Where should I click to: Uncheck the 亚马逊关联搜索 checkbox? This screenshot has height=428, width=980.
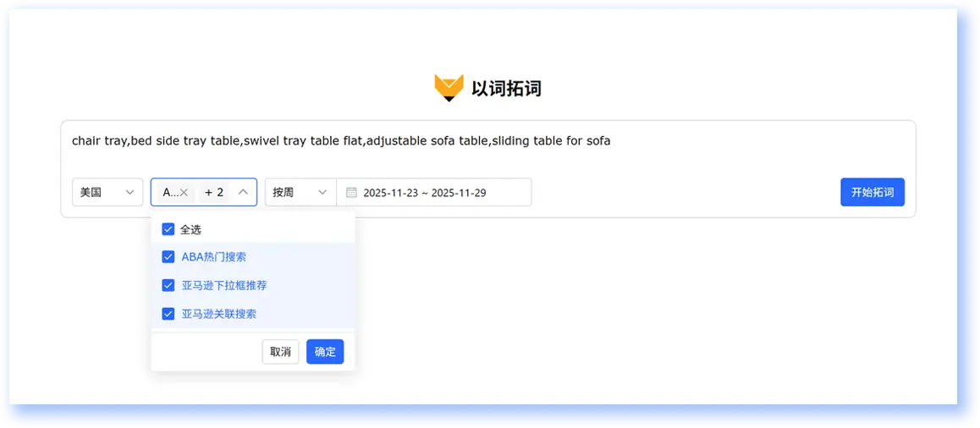tap(168, 314)
